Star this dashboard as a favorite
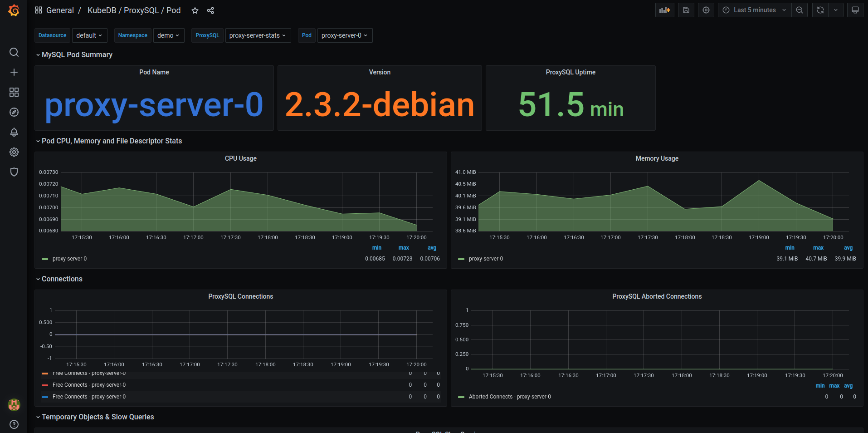This screenshot has width=868, height=433. [x=195, y=10]
